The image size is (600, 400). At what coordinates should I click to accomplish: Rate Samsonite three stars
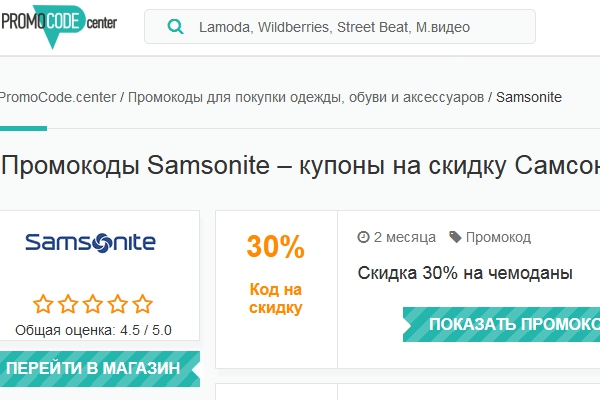pos(91,304)
